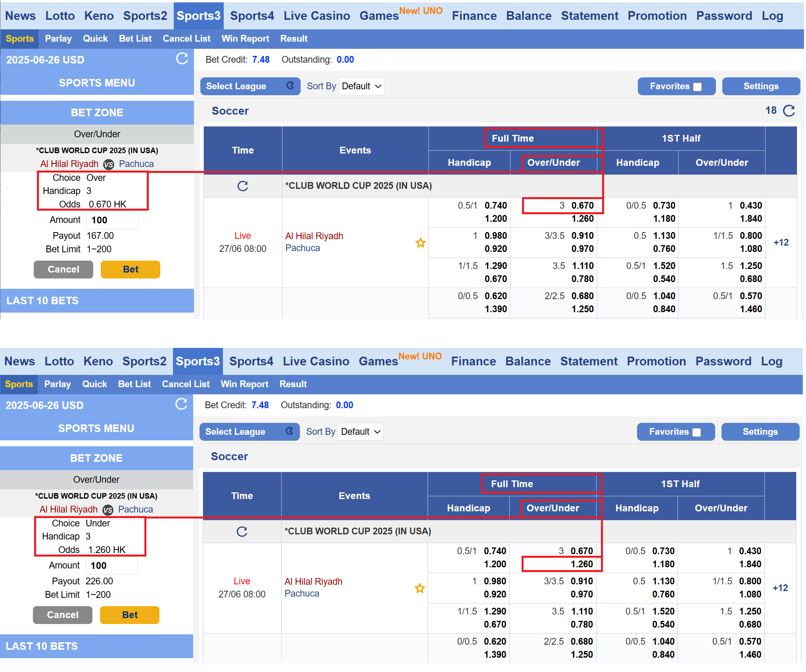
Task: Refresh Club World Cup league row, lower screenshot
Action: click(x=242, y=532)
